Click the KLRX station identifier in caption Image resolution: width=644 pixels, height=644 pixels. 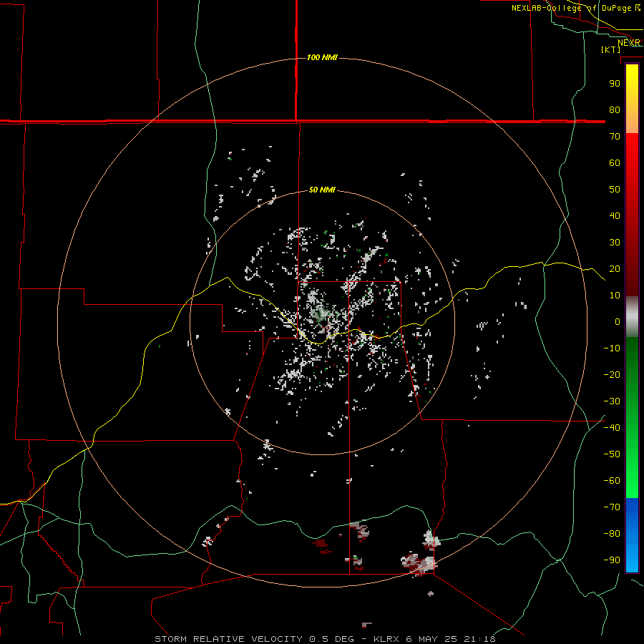(x=386, y=639)
